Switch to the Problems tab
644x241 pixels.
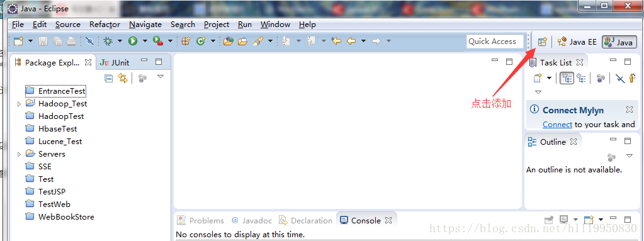pyautogui.click(x=200, y=220)
